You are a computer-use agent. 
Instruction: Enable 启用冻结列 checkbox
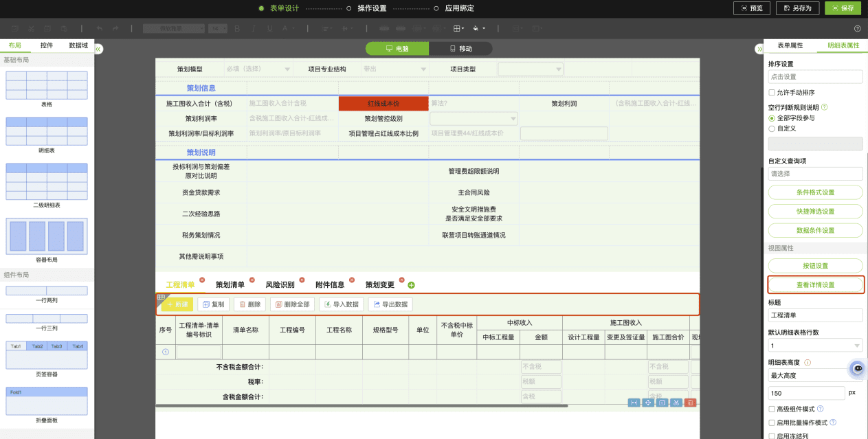pyautogui.click(x=772, y=436)
